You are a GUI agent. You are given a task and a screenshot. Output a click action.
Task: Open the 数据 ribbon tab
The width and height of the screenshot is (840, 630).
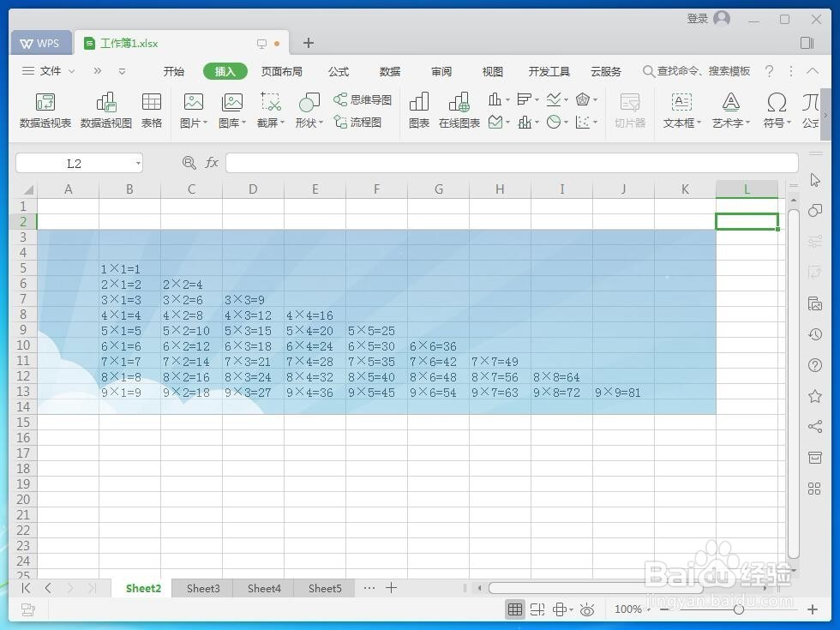(x=389, y=71)
